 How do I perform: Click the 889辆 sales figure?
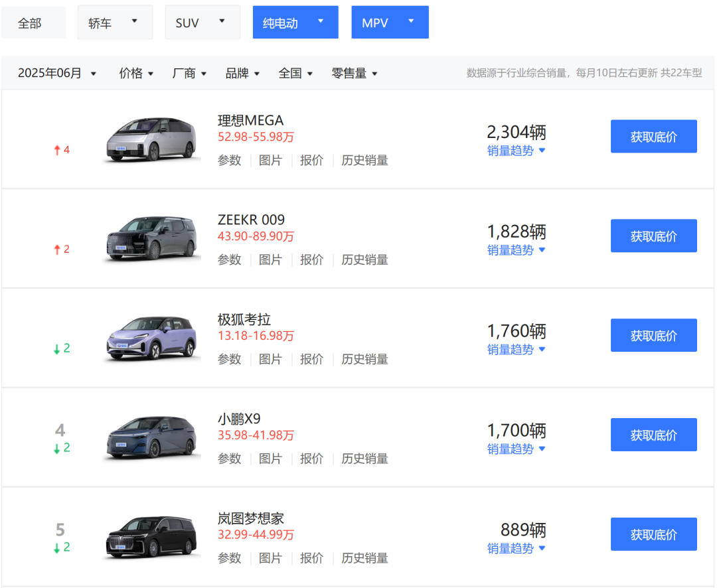pos(523,530)
